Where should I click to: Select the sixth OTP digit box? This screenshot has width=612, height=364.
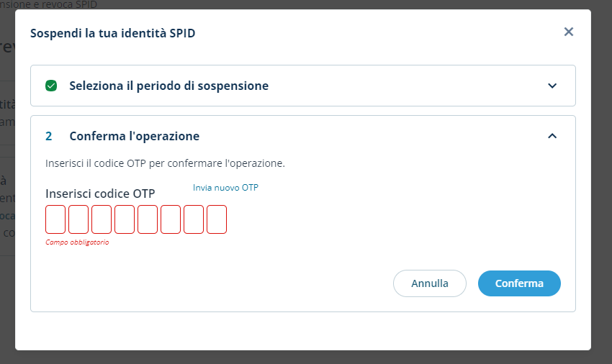(171, 219)
